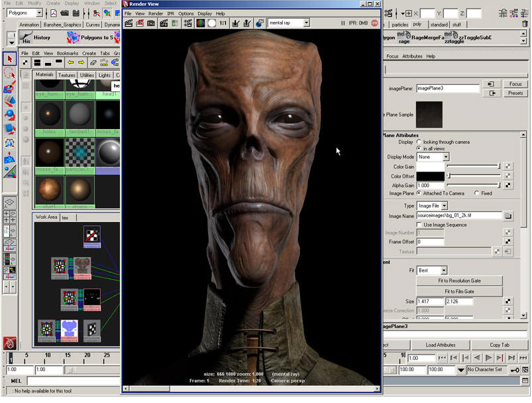Click the MEL command line field
This screenshot has height=403, width=532.
(74, 381)
